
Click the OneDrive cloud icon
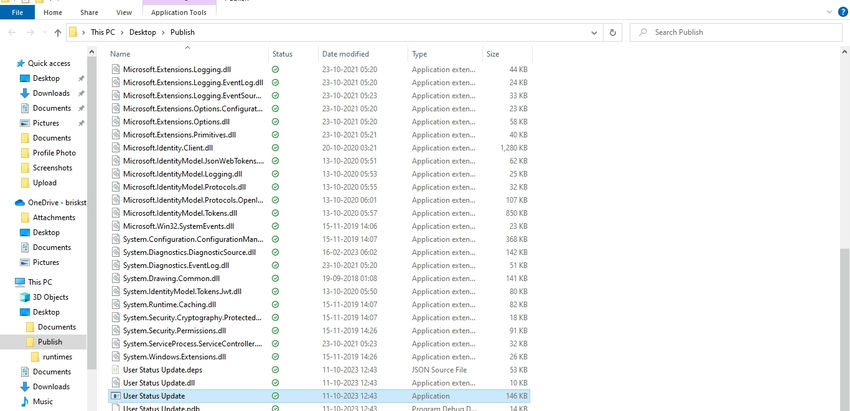pos(20,203)
